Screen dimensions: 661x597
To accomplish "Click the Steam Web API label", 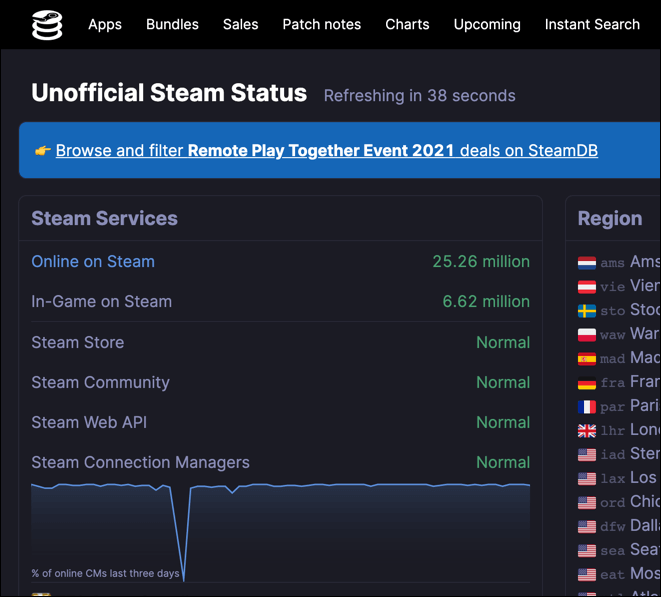I will click(89, 422).
